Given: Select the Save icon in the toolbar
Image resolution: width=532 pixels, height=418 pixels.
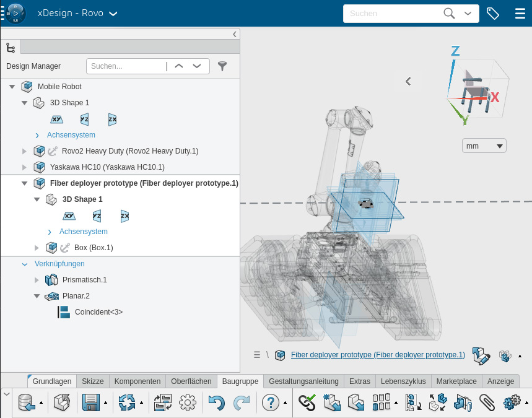Looking at the screenshot, I should point(92,403).
